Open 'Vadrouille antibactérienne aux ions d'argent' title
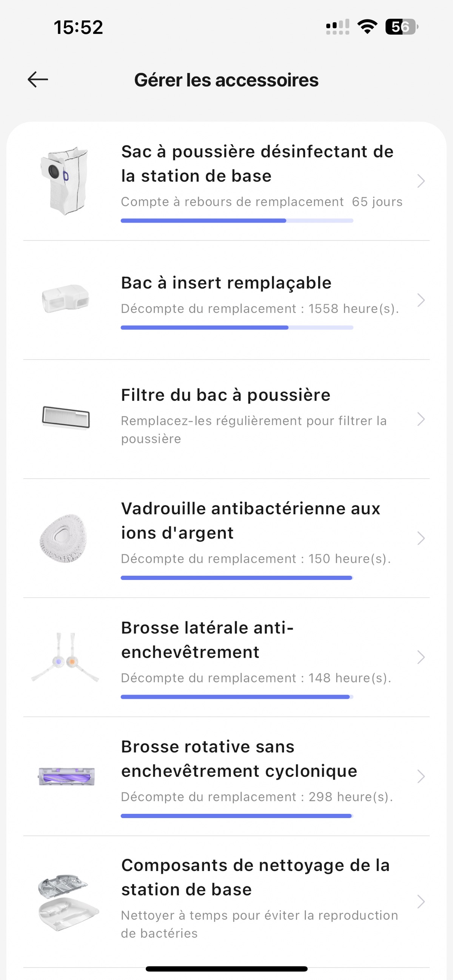This screenshot has width=453, height=980. coord(250,521)
